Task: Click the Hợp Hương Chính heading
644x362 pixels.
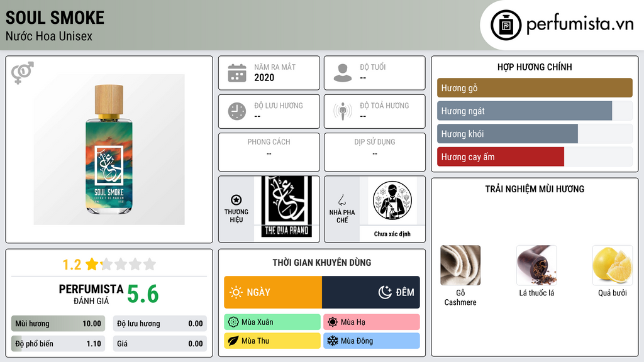Action: tap(535, 67)
